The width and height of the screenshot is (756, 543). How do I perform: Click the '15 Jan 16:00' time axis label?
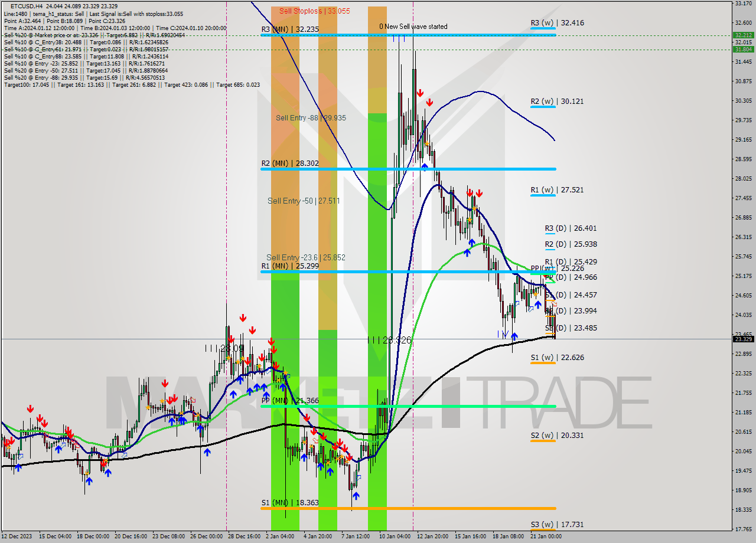[471, 537]
